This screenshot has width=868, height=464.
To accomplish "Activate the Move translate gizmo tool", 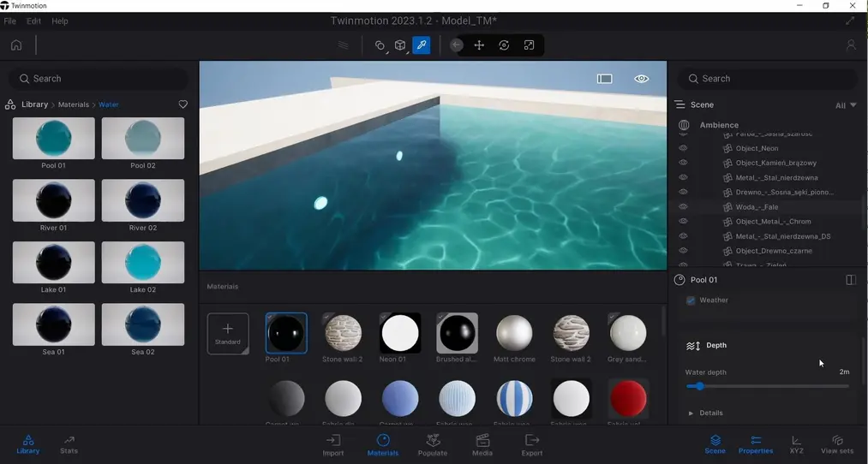I will tap(479, 45).
